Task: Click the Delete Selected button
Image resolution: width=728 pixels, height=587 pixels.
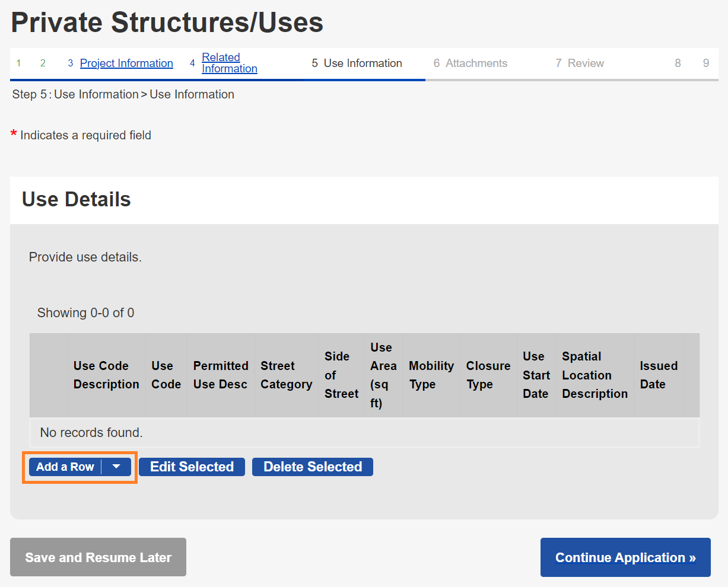Action: 313,467
